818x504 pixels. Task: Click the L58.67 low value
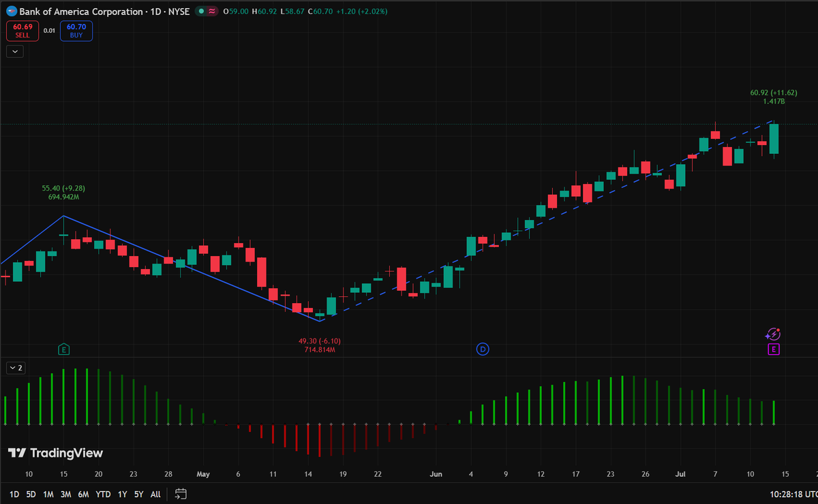pyautogui.click(x=293, y=12)
